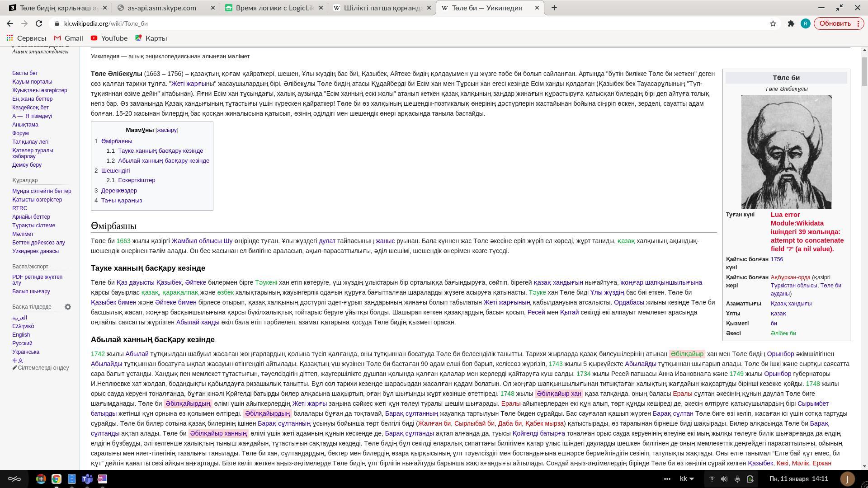The height and width of the screenshot is (488, 868).
Task: Toggle the microphone icon in the system tray
Action: click(x=737, y=479)
